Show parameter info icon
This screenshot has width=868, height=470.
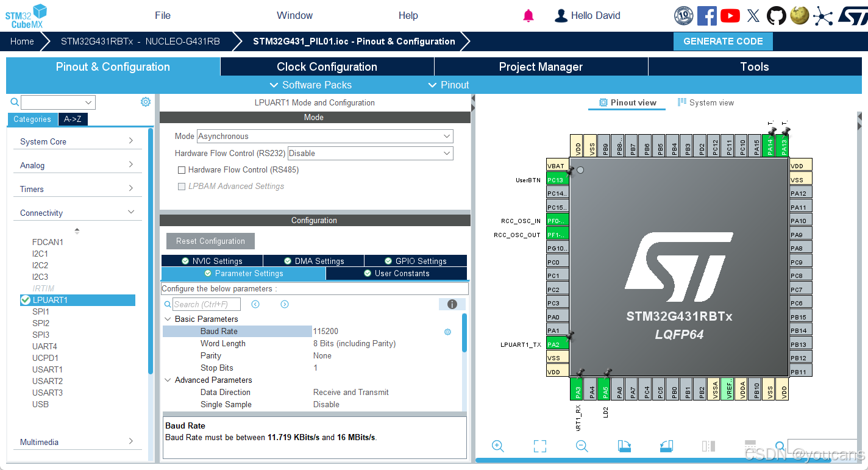452,304
